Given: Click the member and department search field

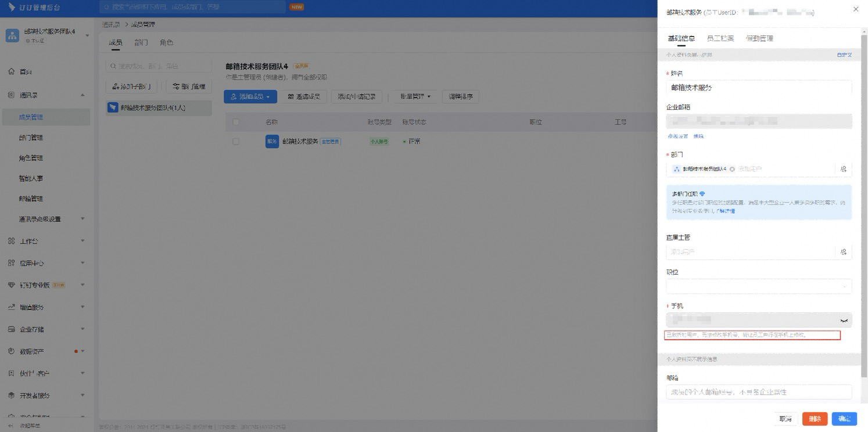Looking at the screenshot, I should pyautogui.click(x=159, y=66).
